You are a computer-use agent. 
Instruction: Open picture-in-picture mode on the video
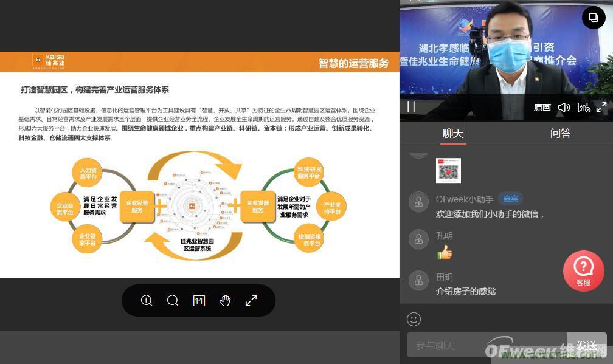click(594, 18)
